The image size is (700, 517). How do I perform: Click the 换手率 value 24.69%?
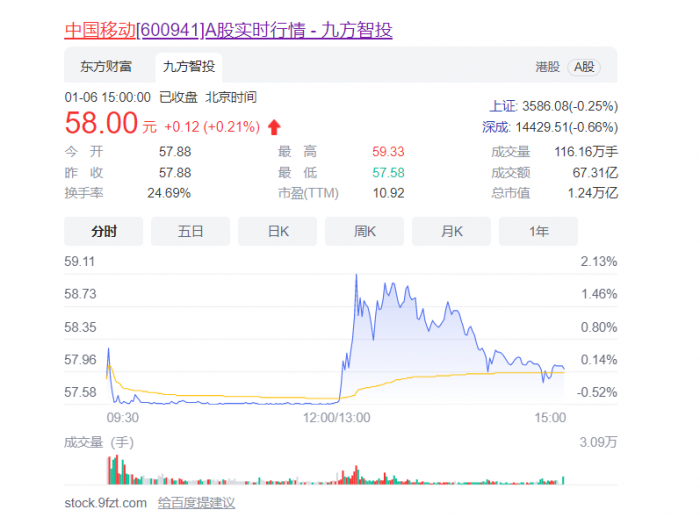click(169, 193)
